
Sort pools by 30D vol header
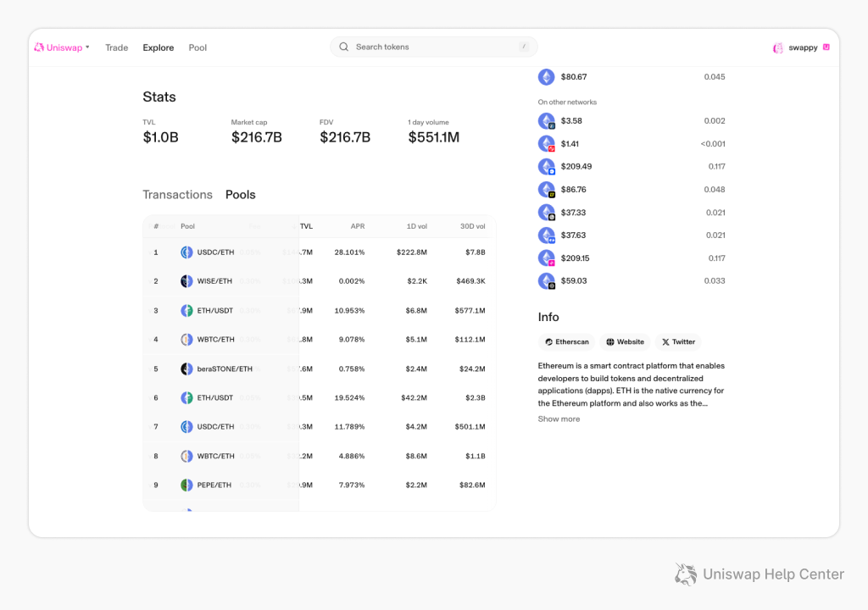473,226
